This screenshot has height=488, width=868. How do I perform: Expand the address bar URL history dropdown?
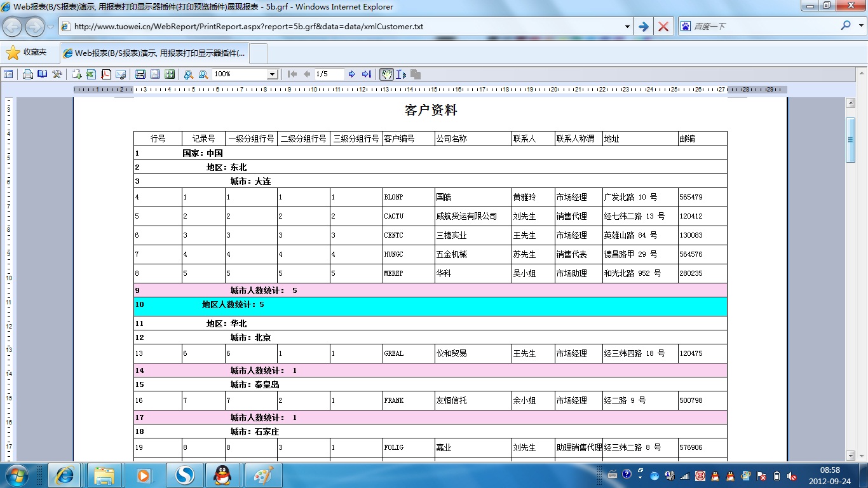627,27
